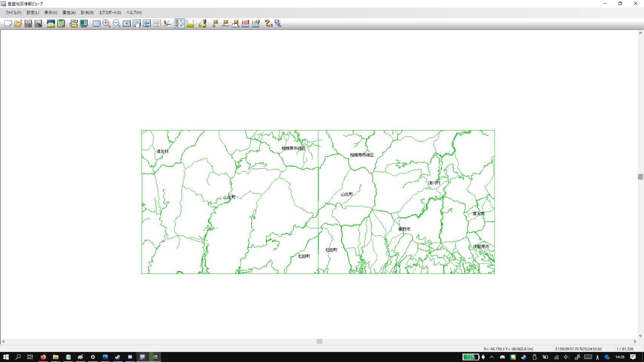Toggle the highlighted scroll display toolbar button
The image size is (644, 362).
coord(180,23)
